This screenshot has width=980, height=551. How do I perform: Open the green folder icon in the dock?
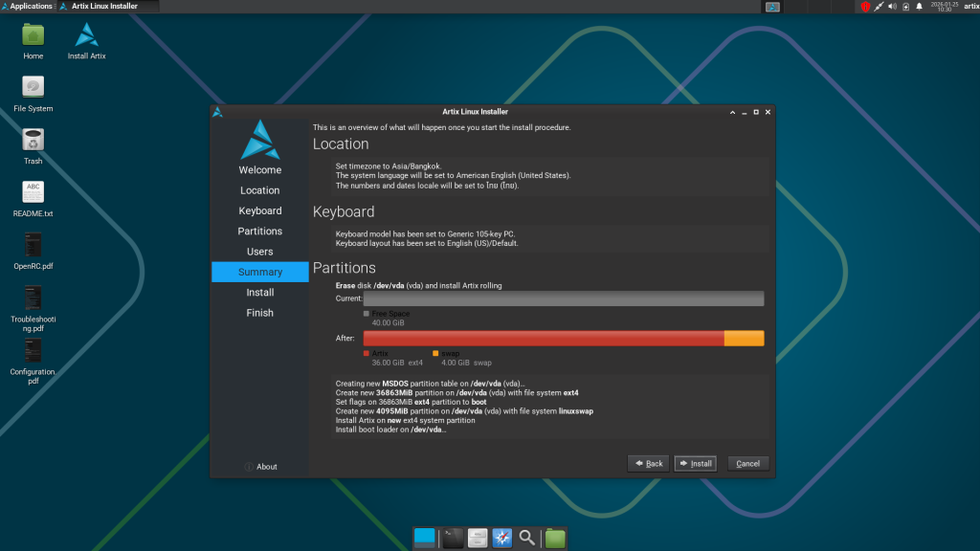tap(555, 537)
